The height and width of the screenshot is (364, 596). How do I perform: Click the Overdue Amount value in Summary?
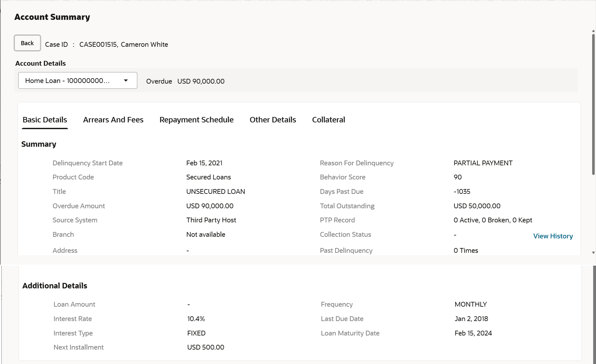click(x=210, y=206)
